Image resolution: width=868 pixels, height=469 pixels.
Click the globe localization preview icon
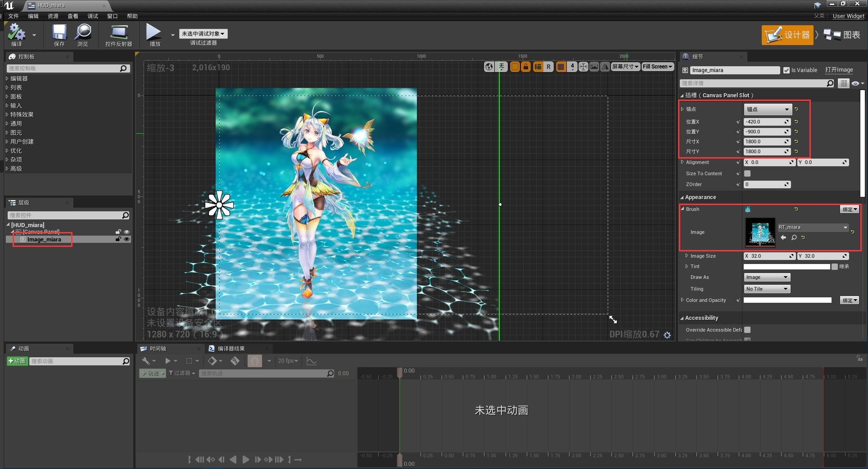pyautogui.click(x=489, y=67)
